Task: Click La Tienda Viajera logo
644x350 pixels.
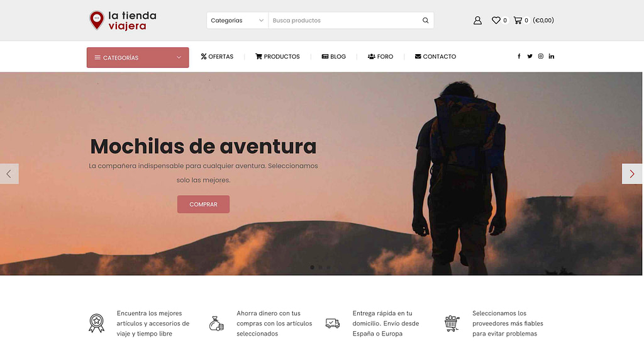Action: [123, 21]
